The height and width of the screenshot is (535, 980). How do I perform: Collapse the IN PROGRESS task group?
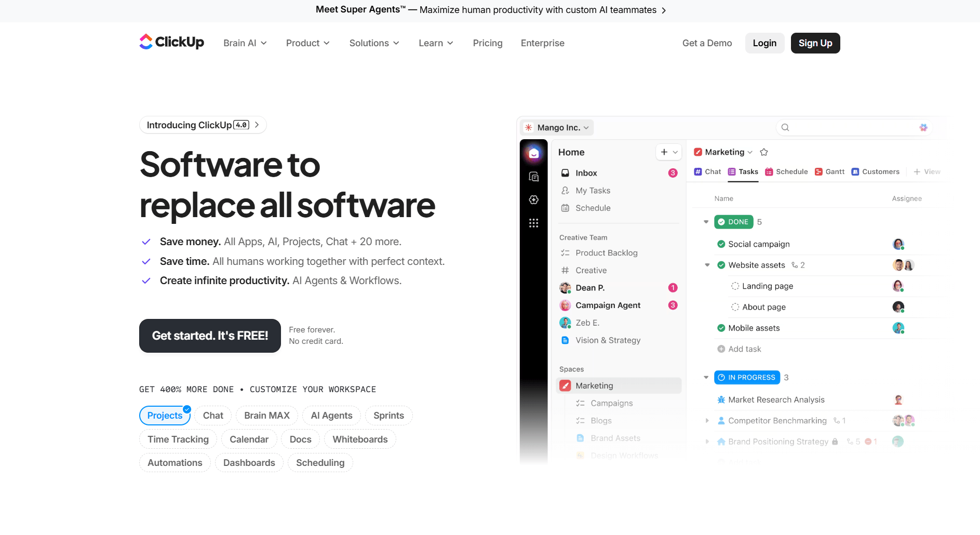click(706, 378)
